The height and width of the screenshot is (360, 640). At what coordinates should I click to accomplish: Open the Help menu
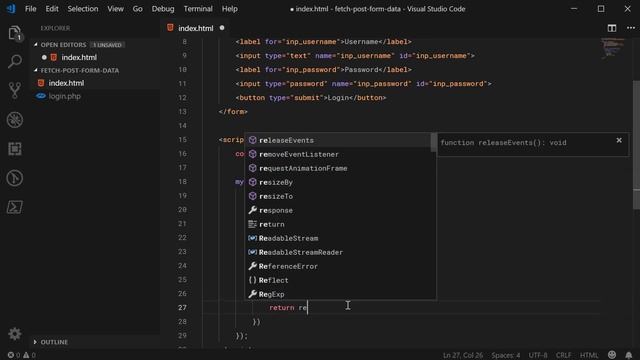(230, 9)
